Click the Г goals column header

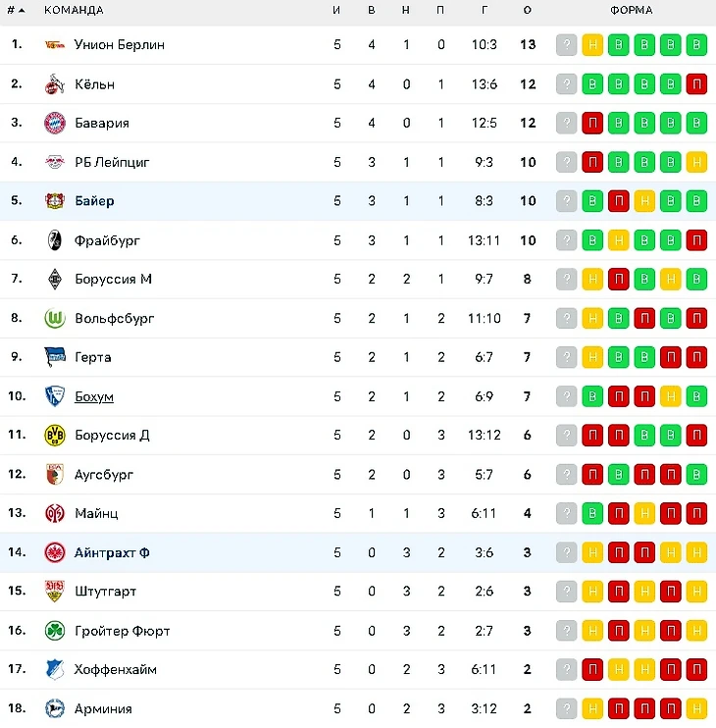[485, 11]
